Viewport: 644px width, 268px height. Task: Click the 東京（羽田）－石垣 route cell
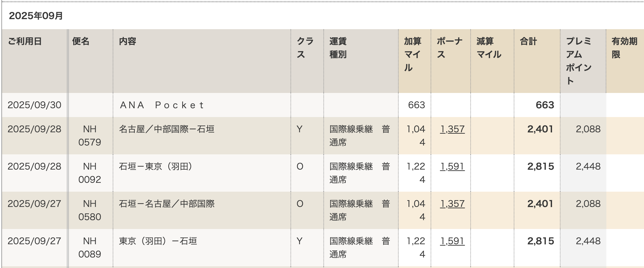tap(158, 241)
